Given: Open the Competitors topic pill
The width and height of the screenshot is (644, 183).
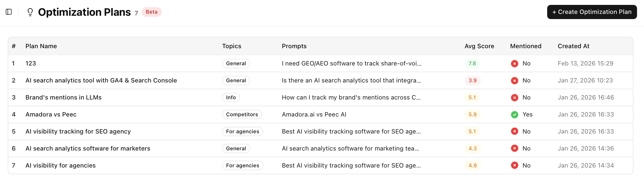Looking at the screenshot, I should point(242,114).
